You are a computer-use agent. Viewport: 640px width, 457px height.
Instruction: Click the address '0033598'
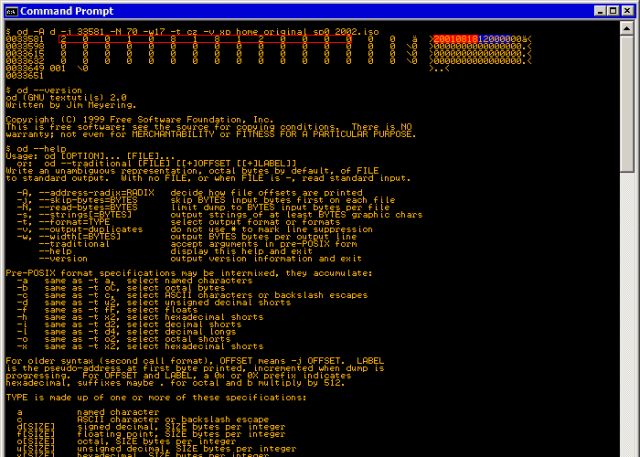pos(25,47)
